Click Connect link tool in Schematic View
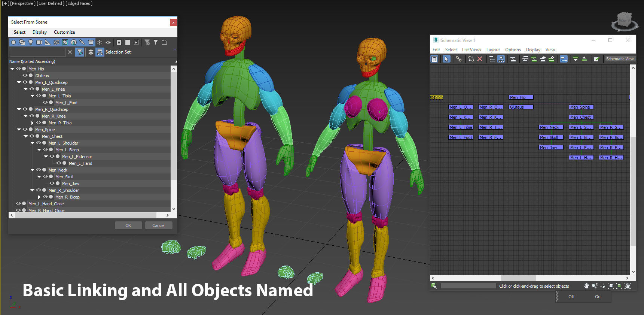 [459, 59]
